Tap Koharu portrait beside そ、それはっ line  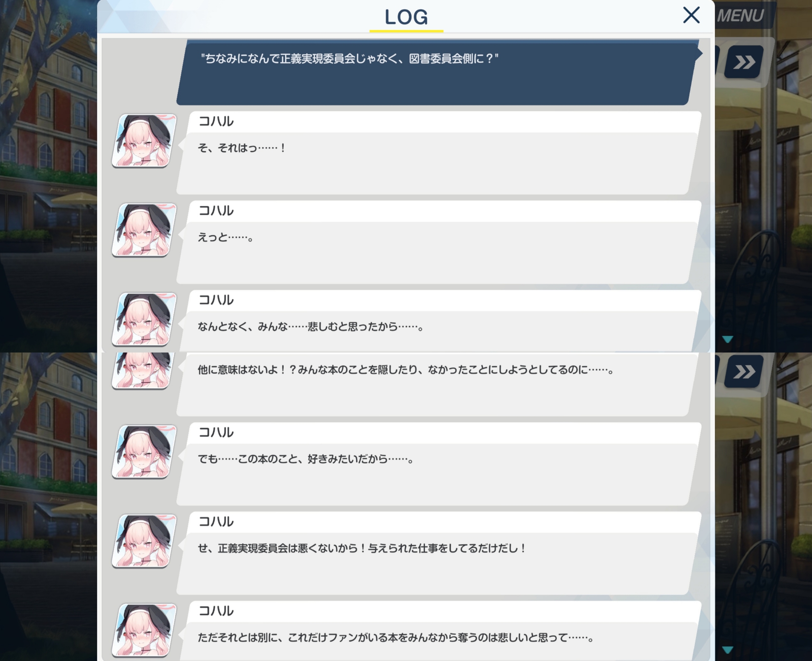144,141
